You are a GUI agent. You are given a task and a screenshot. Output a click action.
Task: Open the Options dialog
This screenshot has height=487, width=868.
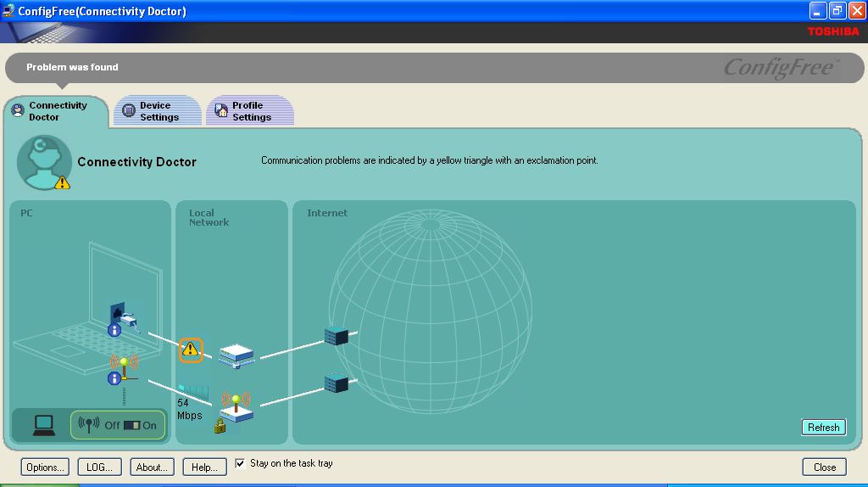click(x=45, y=467)
